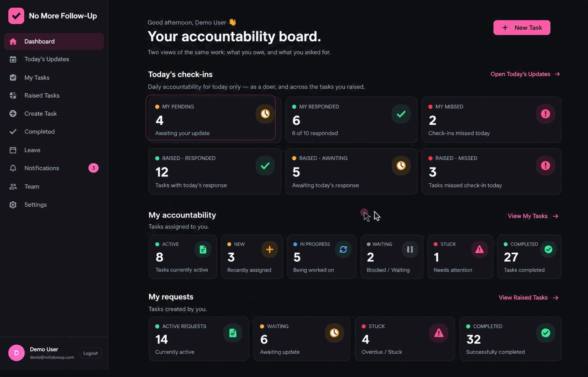Click the My Tasks clipboard icon
Image resolution: width=588 pixels, height=377 pixels.
coord(13,78)
